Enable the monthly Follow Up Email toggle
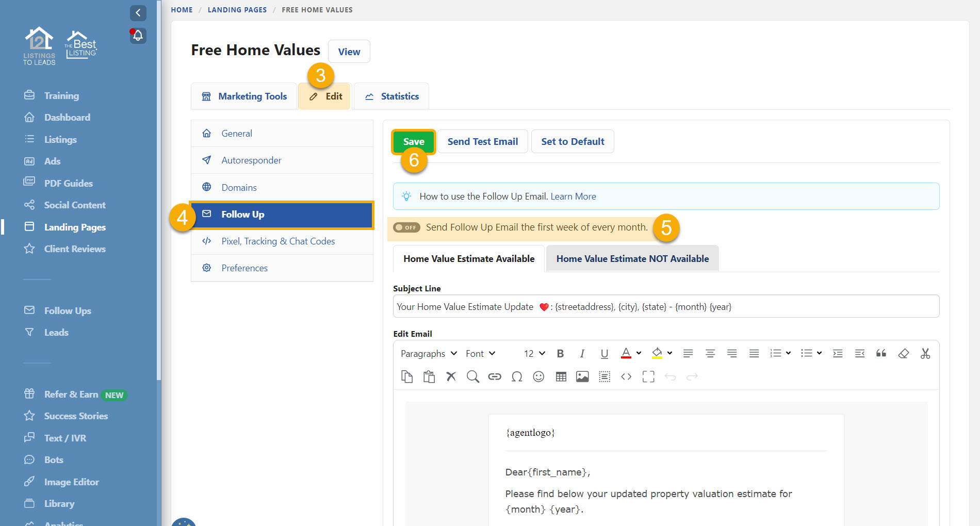Image resolution: width=980 pixels, height=526 pixels. (406, 227)
